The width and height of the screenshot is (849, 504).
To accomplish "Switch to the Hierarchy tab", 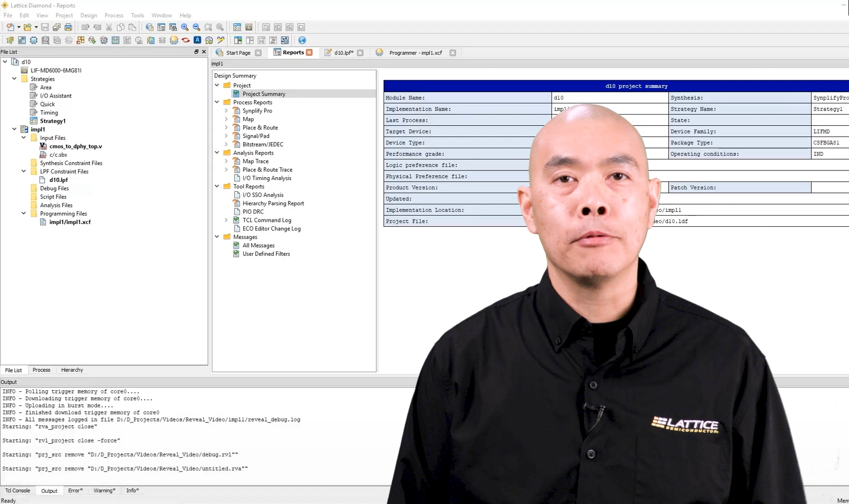I will coord(72,370).
